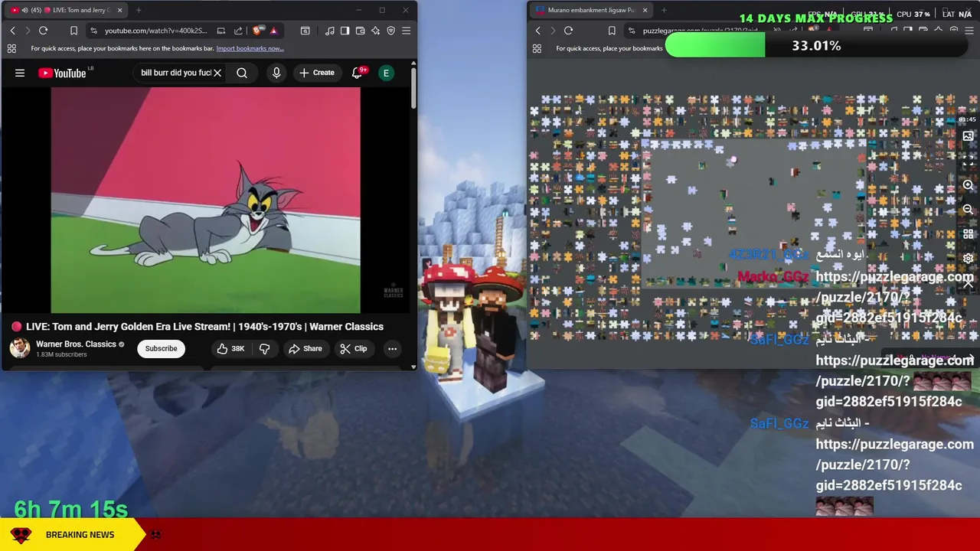Go back in the YouTube browser window
This screenshot has width=980, height=551.
[12, 31]
